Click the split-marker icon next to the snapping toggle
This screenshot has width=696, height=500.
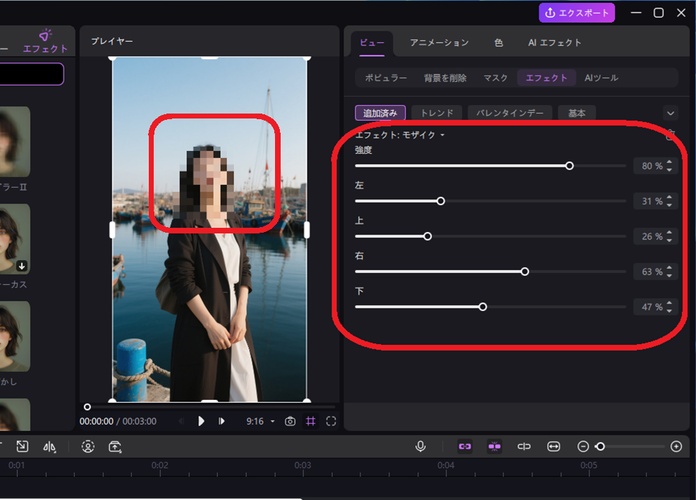[x=524, y=446]
